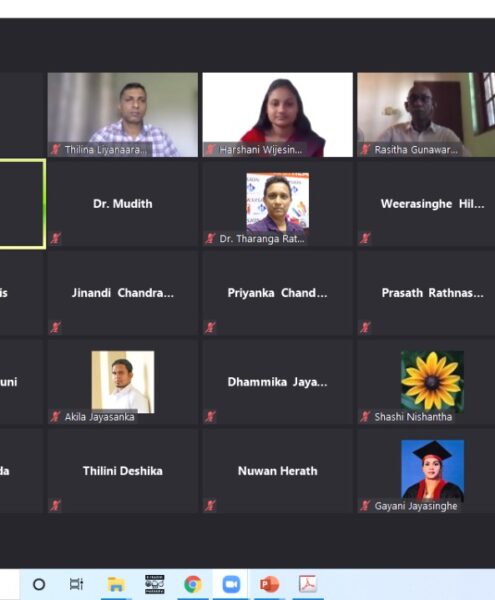The height and width of the screenshot is (600, 495).
Task: Click muted mic icon on Thilini Deshika tile
Action: pos(55,505)
